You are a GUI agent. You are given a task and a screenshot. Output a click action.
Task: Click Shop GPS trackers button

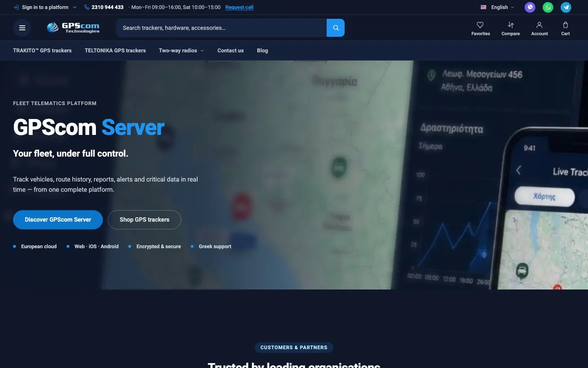[145, 220]
